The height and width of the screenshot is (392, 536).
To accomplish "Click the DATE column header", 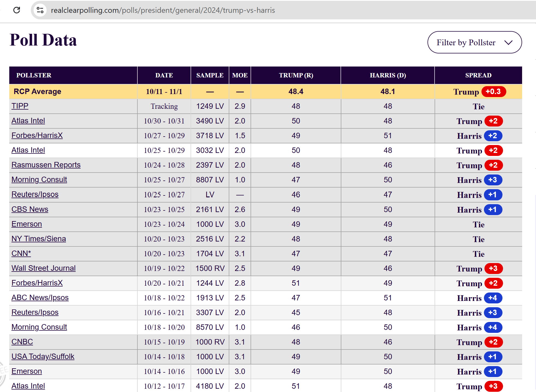I will (164, 75).
